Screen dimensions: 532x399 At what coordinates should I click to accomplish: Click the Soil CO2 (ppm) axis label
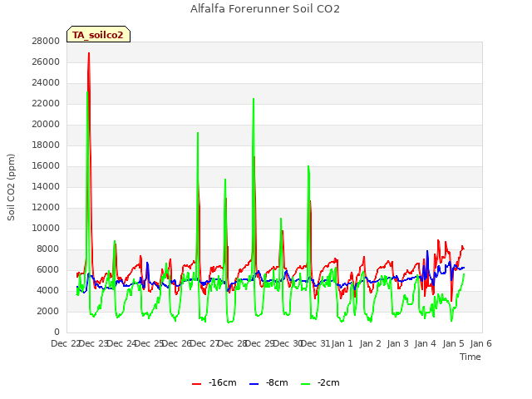11,187
